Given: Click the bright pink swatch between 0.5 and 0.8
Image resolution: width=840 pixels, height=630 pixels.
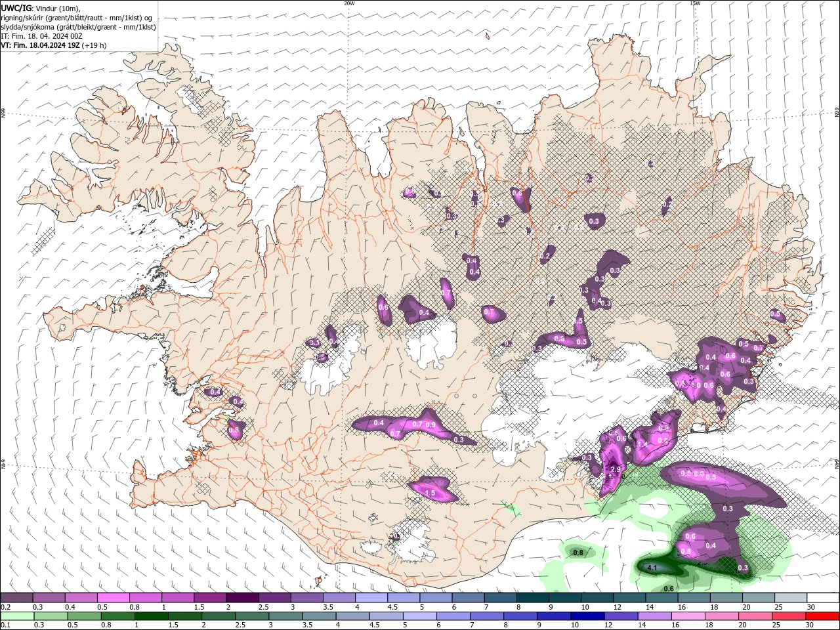Looking at the screenshot, I should click(114, 598).
